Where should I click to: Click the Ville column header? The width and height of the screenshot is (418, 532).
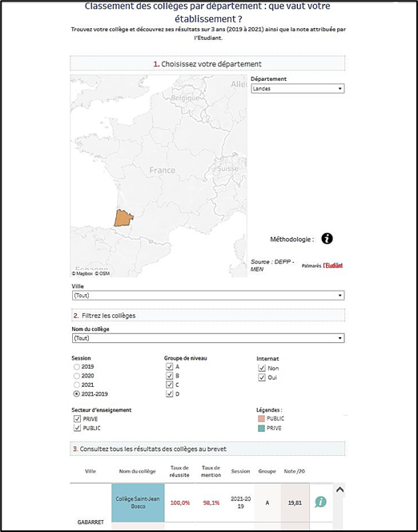point(90,471)
